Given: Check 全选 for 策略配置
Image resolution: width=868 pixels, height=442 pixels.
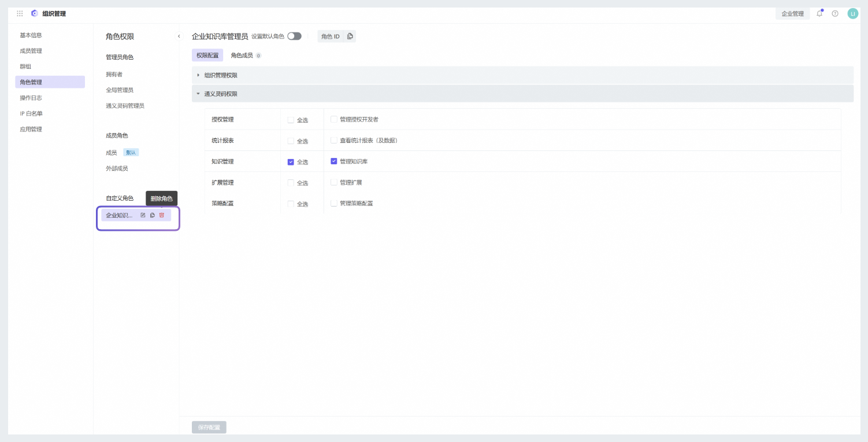Looking at the screenshot, I should pos(291,204).
